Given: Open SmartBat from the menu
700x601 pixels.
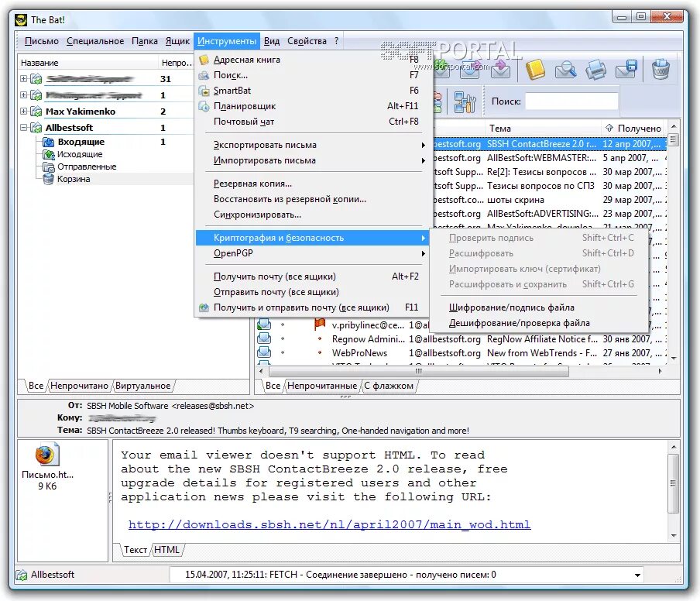Looking at the screenshot, I should 311,91.
